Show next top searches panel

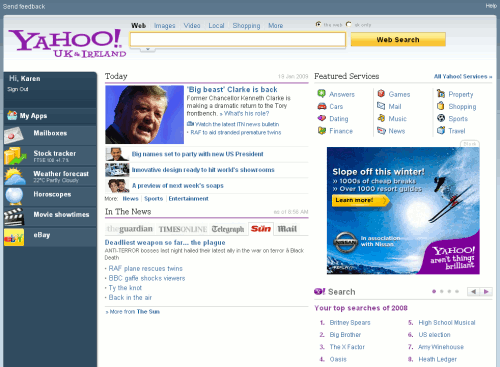click(486, 292)
